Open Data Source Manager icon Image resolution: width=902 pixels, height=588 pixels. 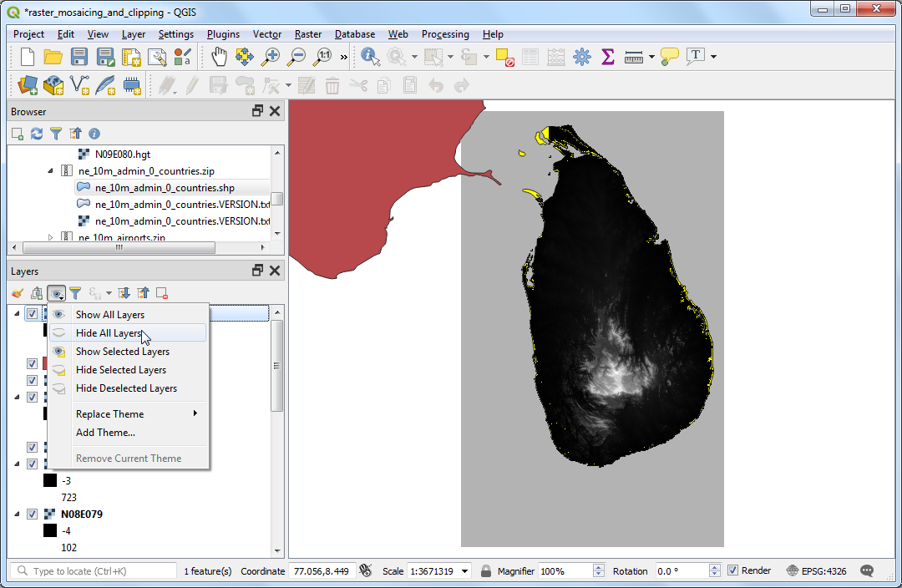(x=27, y=86)
